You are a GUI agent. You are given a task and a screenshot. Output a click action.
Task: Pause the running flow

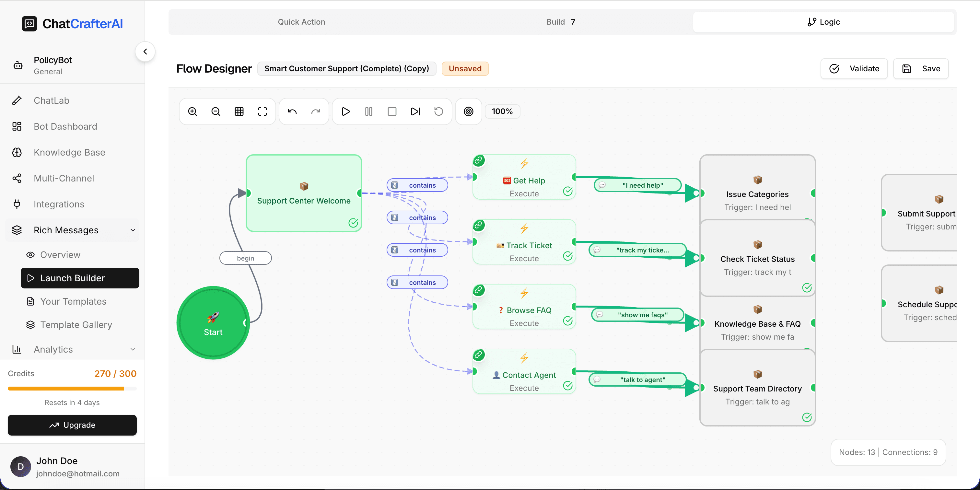click(x=369, y=111)
